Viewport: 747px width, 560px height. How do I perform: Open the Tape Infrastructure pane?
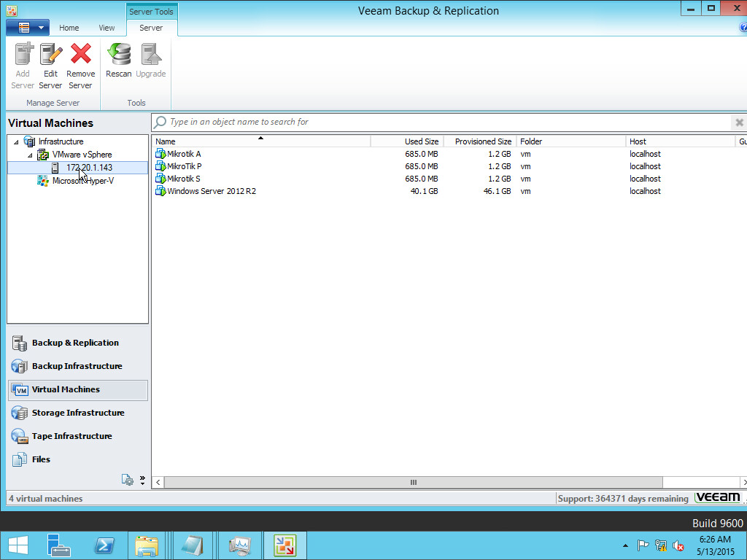[x=78, y=436]
